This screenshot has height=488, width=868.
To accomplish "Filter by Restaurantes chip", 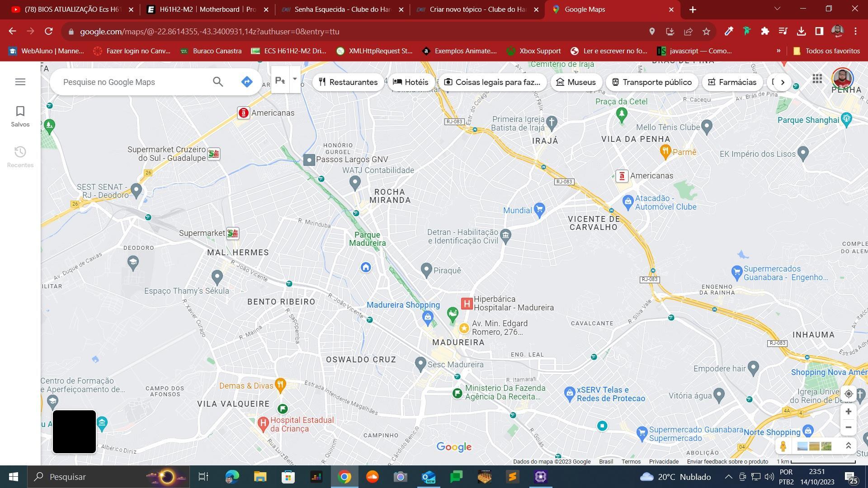I will (x=348, y=82).
